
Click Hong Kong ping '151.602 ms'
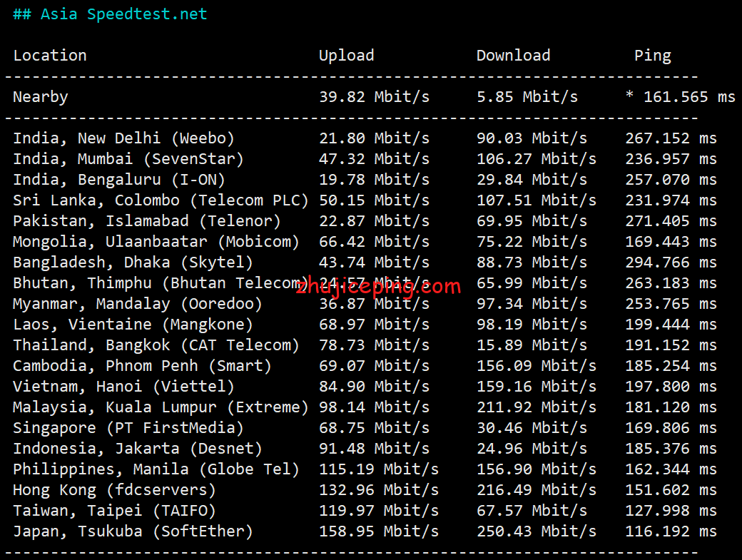point(671,490)
